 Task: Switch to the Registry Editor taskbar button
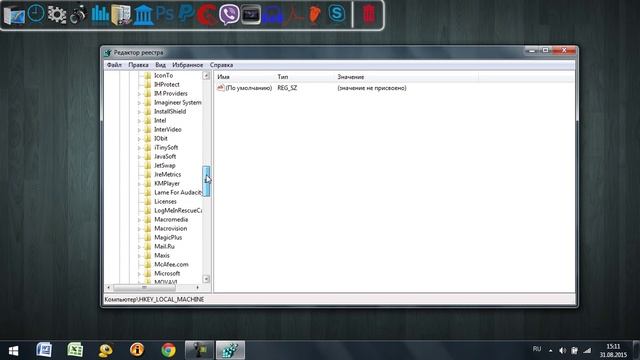click(x=230, y=350)
